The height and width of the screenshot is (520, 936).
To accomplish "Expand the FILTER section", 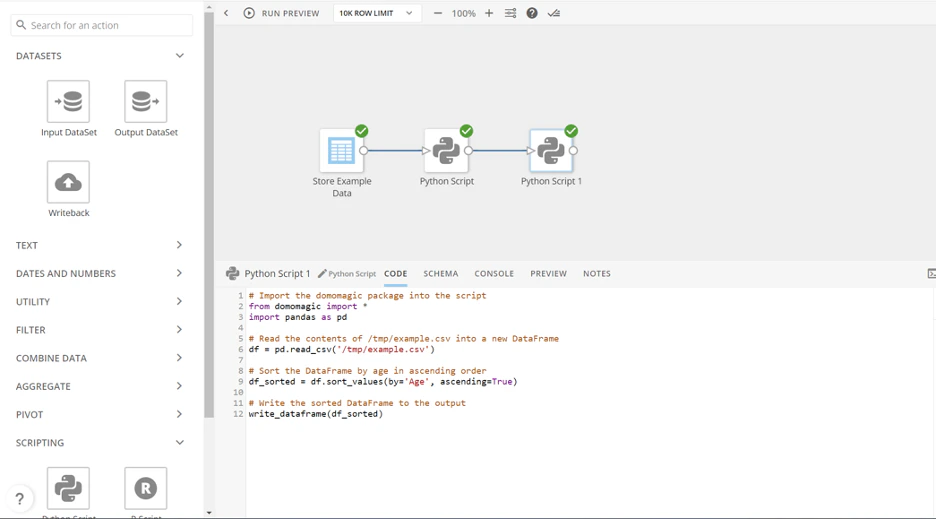I will (179, 329).
